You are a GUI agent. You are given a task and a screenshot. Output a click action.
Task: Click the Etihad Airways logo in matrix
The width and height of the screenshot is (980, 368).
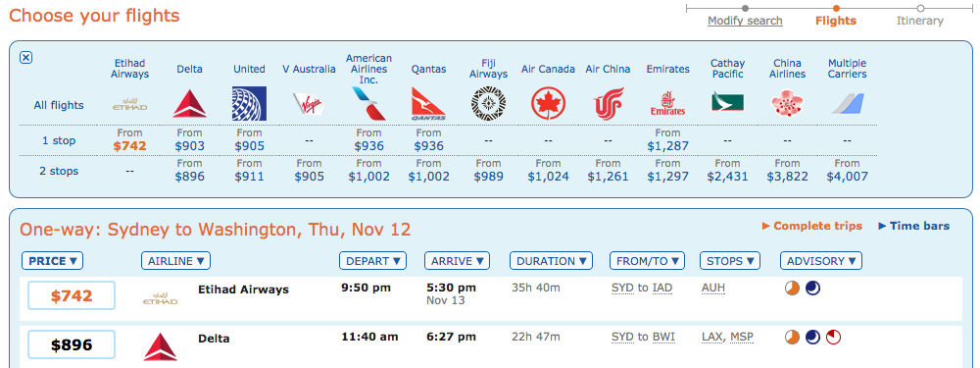pyautogui.click(x=130, y=104)
